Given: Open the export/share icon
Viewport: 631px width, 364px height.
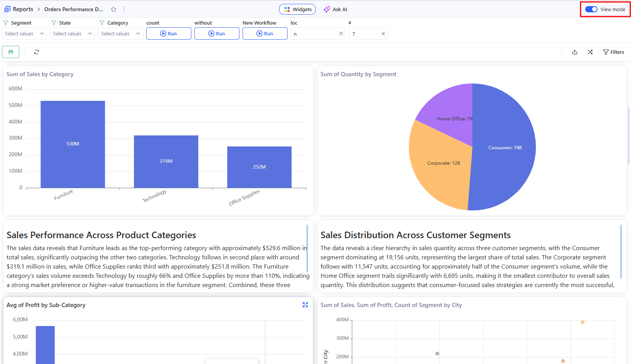Looking at the screenshot, I should tap(574, 52).
